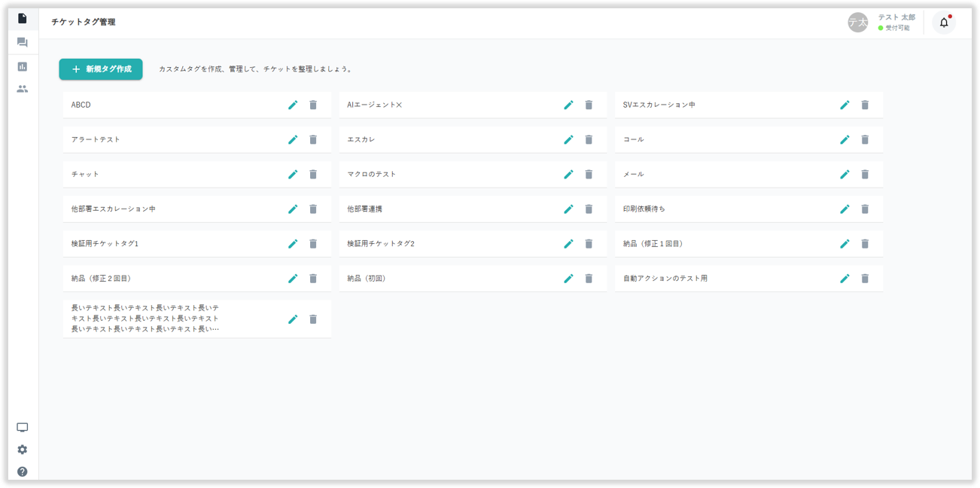980x488 pixels.
Task: Open the notifications bell
Action: pyautogui.click(x=944, y=23)
